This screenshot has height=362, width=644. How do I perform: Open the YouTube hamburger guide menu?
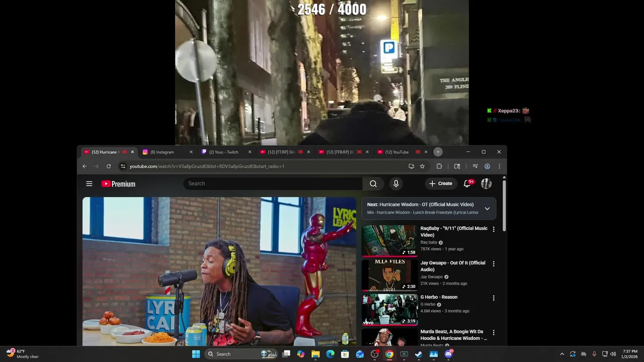pos(89,184)
